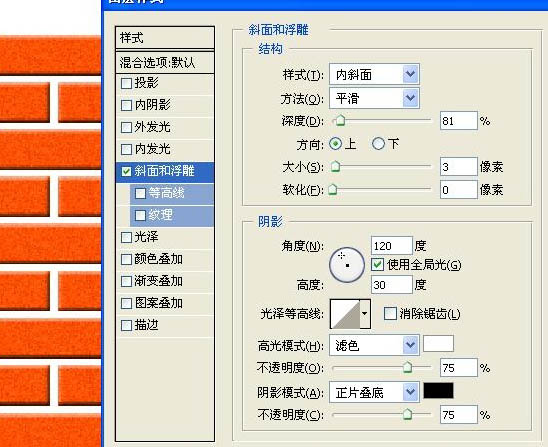
Task: Click the gloss contour preview thumbnail
Action: pos(345,314)
